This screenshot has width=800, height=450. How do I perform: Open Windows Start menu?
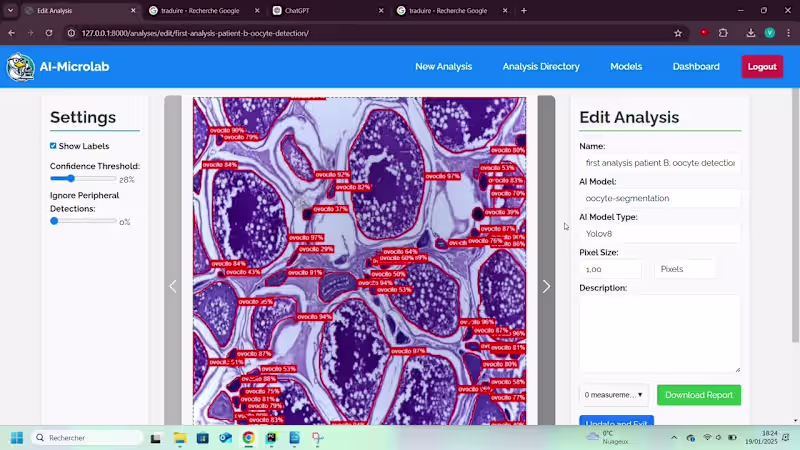click(x=16, y=438)
